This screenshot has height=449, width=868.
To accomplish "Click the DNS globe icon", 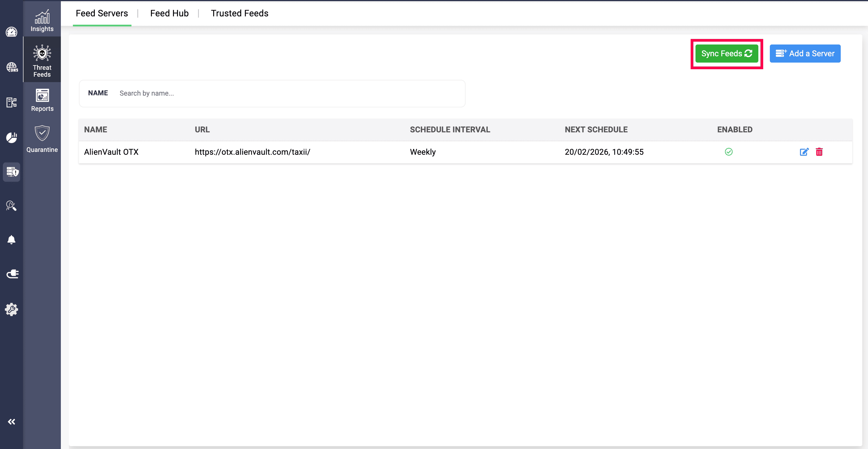I will click(x=12, y=67).
